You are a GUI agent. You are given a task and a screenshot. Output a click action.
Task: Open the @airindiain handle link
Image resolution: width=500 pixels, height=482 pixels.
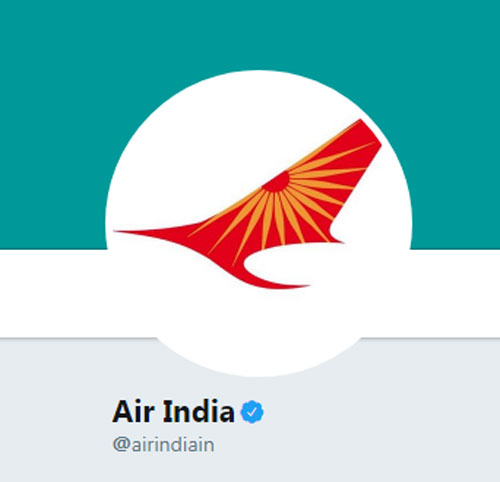point(163,445)
